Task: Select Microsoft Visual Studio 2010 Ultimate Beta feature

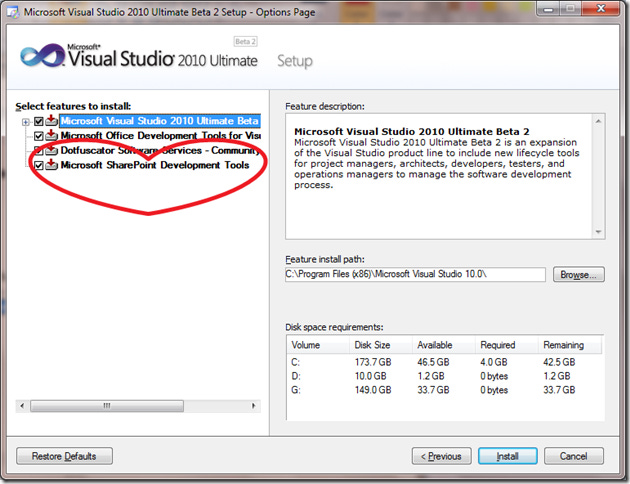Action: 160,121
